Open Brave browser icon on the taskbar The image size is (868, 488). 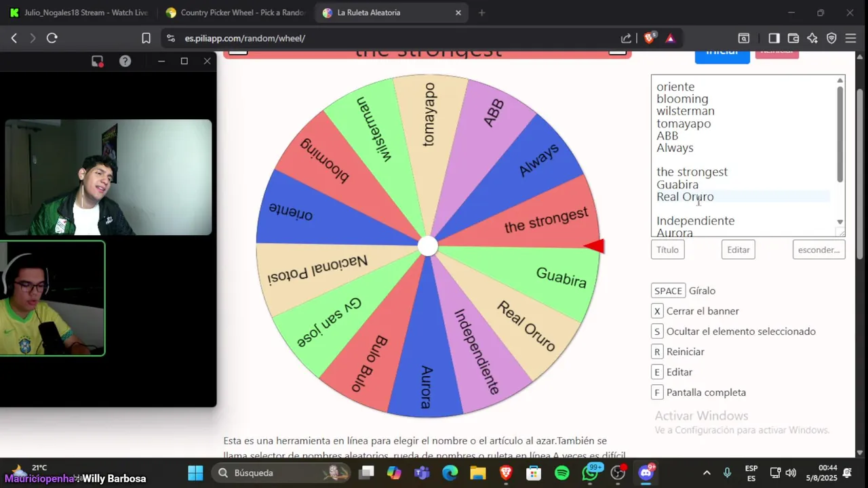point(506,472)
